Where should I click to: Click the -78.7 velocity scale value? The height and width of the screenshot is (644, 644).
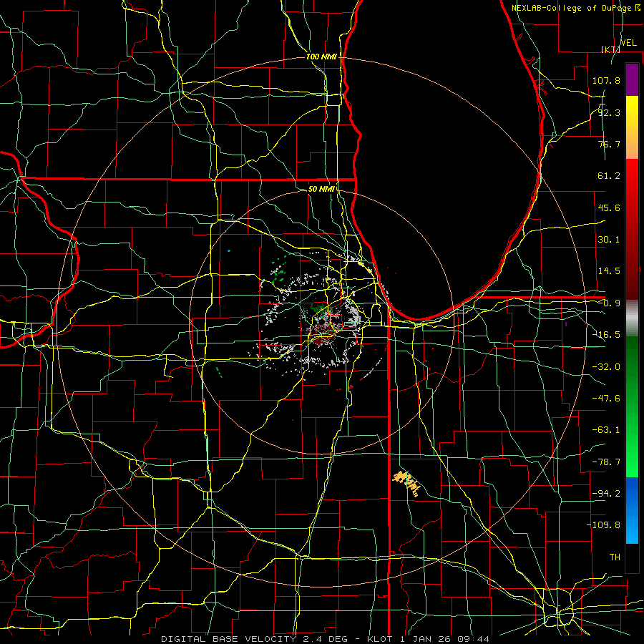tap(606, 462)
